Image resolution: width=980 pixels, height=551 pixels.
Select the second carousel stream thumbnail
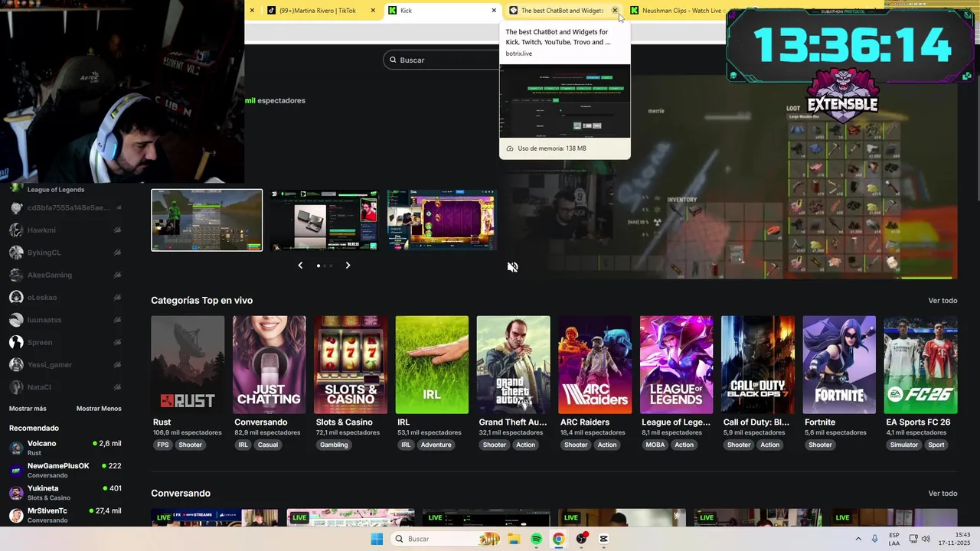point(324,220)
